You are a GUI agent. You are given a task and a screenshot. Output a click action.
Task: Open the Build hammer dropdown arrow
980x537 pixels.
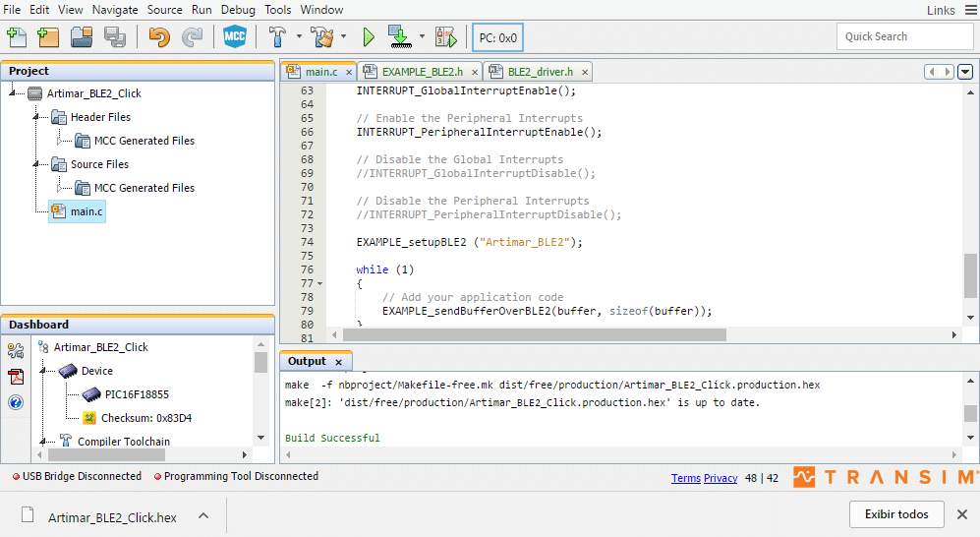pyautogui.click(x=299, y=36)
